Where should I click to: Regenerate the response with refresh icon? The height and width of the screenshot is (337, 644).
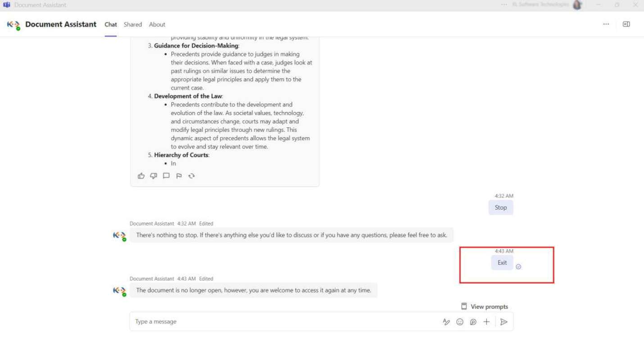tap(191, 176)
